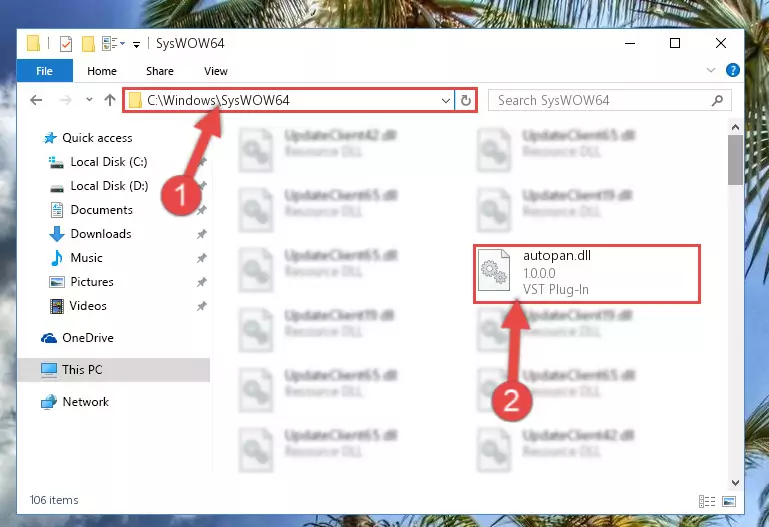Open the Documents folder in sidebar
Viewport: 769px width, 527px height.
pyautogui.click(x=102, y=210)
